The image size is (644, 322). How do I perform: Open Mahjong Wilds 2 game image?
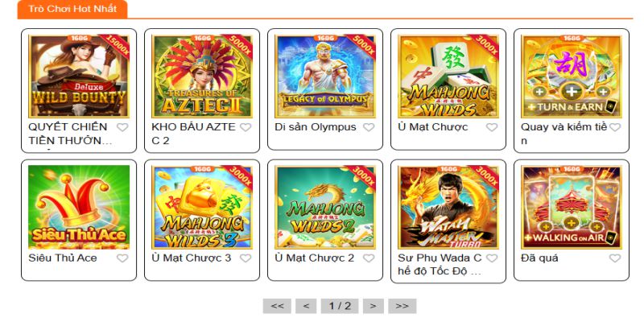click(x=325, y=208)
